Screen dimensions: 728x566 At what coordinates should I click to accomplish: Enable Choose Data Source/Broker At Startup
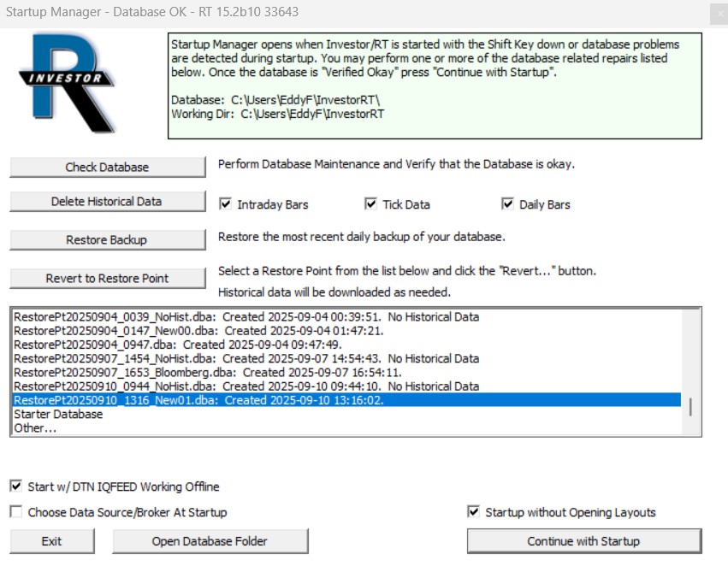click(x=16, y=512)
